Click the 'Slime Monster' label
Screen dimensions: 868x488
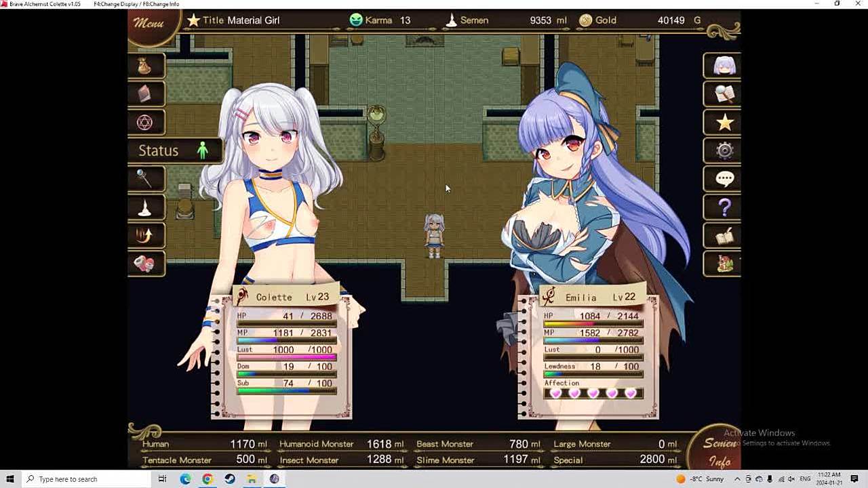point(446,460)
